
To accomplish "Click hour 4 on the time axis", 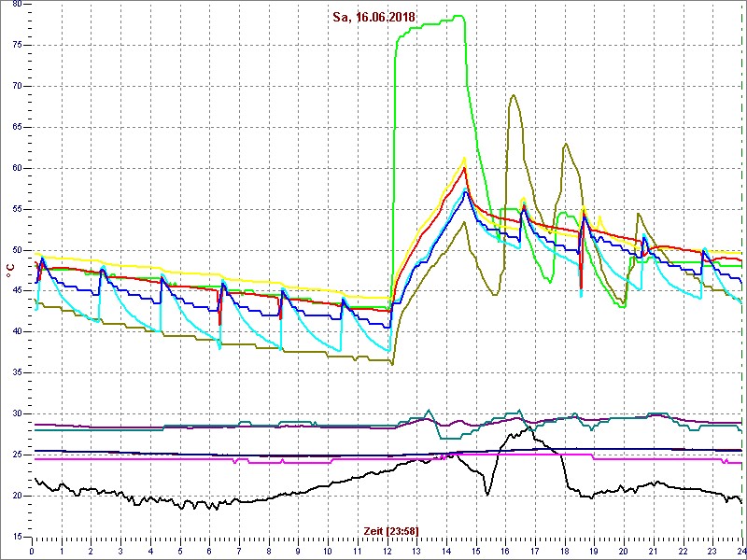I will (x=150, y=551).
